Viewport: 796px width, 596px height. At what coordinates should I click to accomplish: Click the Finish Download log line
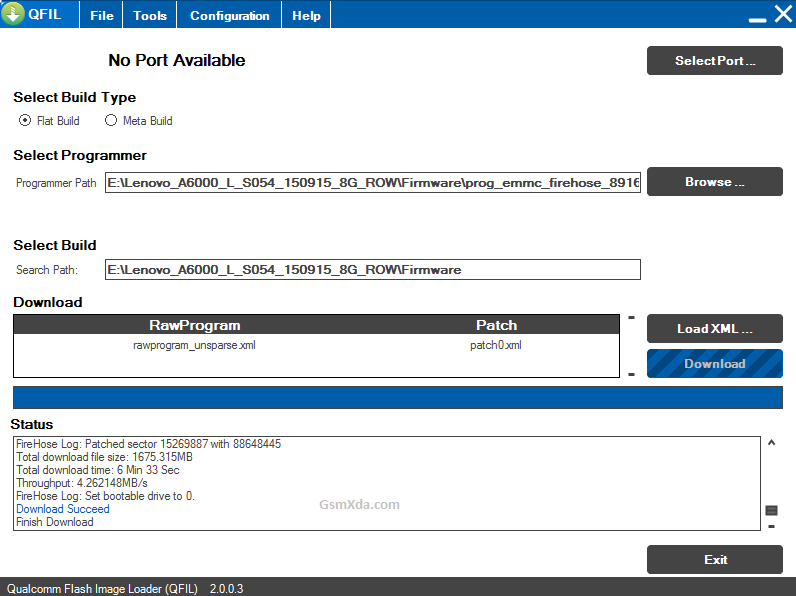55,522
